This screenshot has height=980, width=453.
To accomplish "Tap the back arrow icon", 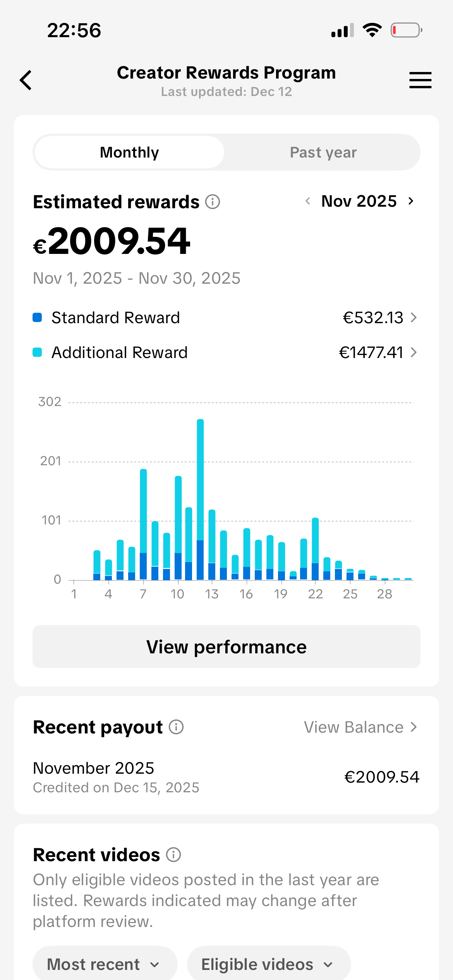I will (26, 80).
